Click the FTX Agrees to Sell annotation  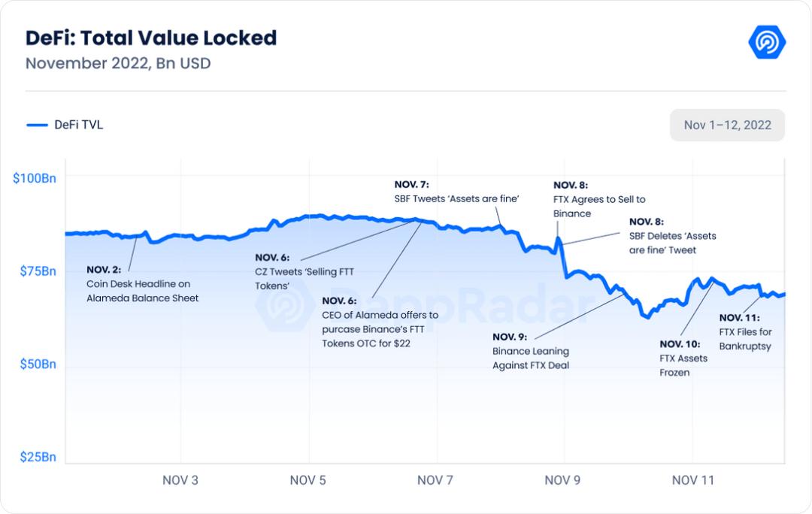coord(599,199)
